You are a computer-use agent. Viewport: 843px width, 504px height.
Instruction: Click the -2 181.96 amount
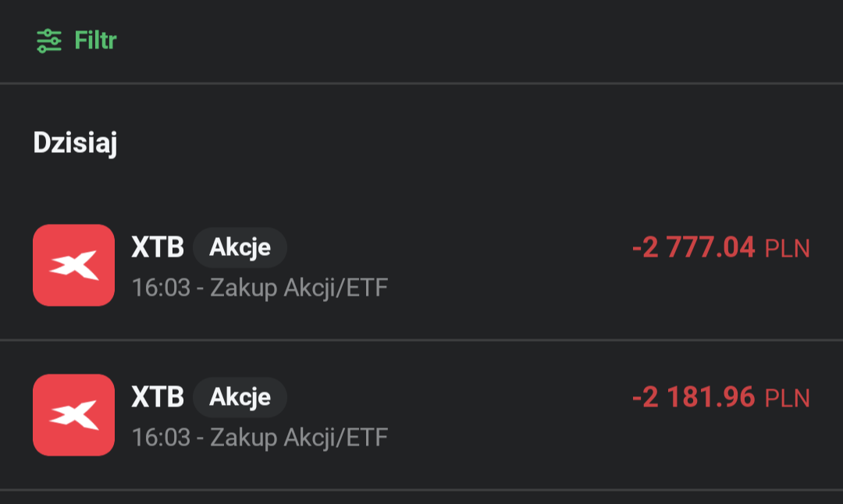(693, 398)
